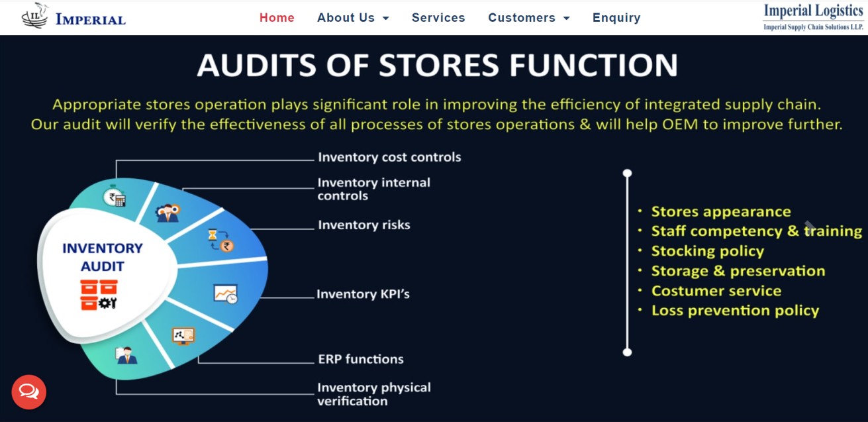868x422 pixels.
Task: Click the Inventory KPI's label
Action: point(363,293)
